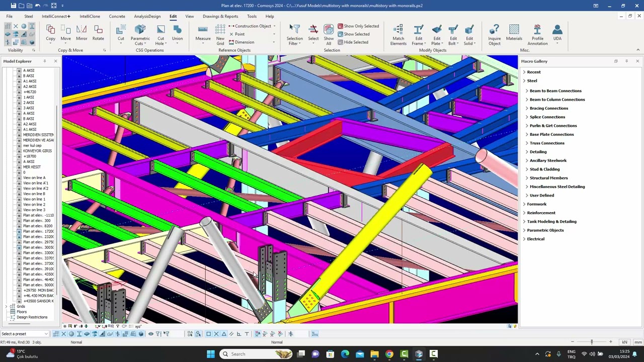Screen dimensions: 644x362
Task: Adjust the zoom slider in status bar
Action: pos(592,342)
